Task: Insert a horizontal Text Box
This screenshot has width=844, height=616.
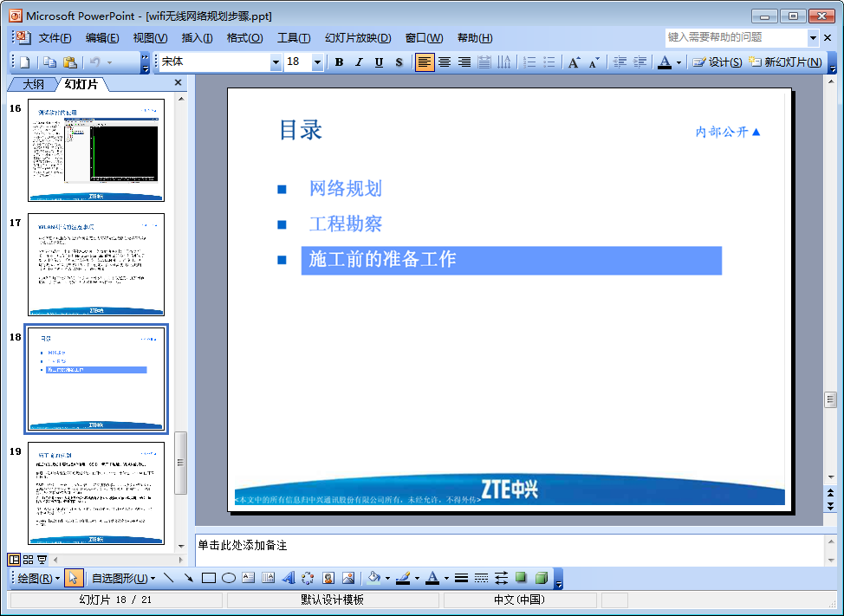Action: pos(248,579)
